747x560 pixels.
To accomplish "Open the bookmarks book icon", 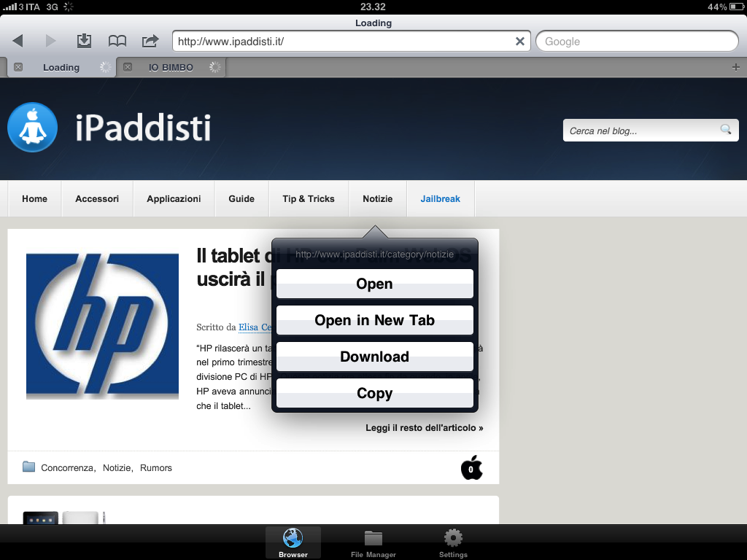I will pos(117,41).
